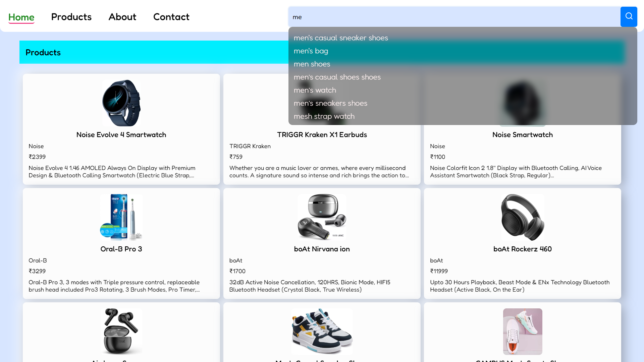
Task: Open the Noise Evolve 4 Smartwatch image
Action: [x=121, y=103]
